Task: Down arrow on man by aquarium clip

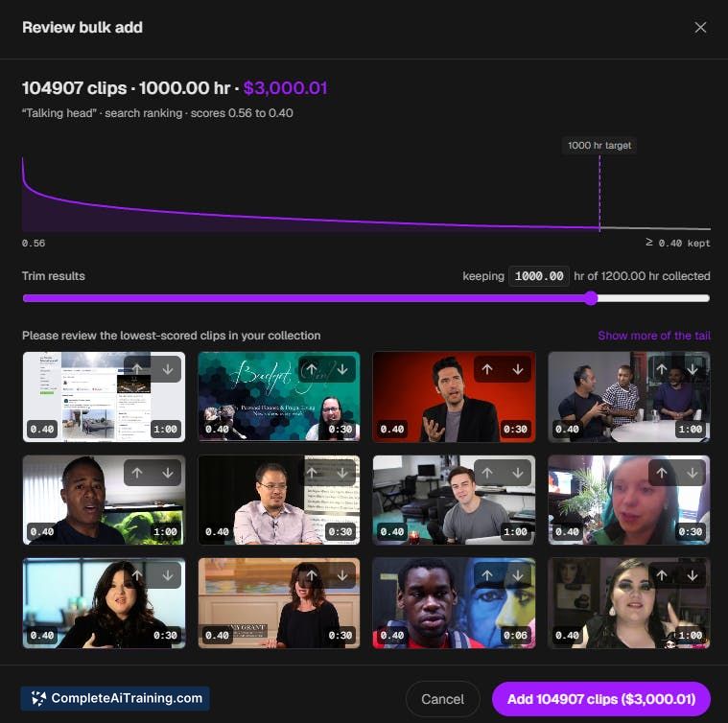Action: pos(168,473)
